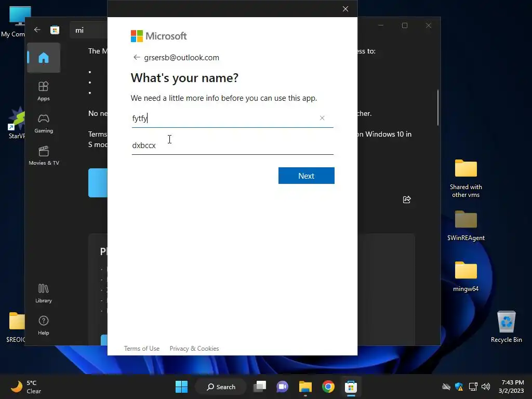Open the Privacy & Cookies link

pos(194,349)
